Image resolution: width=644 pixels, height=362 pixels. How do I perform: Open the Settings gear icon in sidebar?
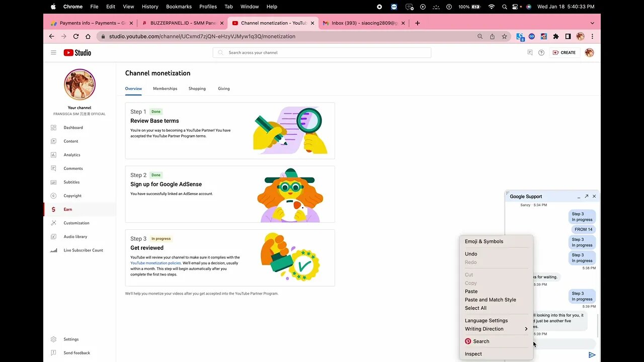click(53, 339)
